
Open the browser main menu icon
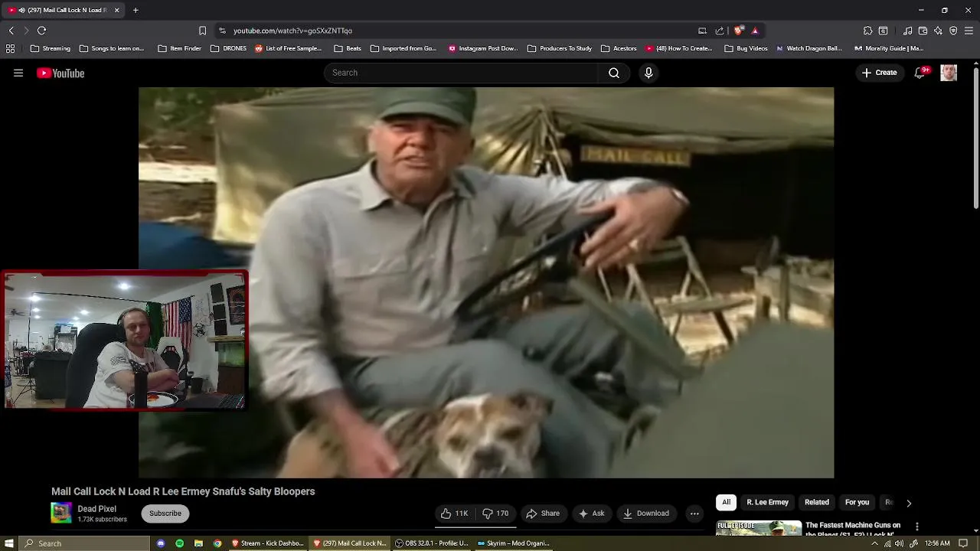coord(969,31)
